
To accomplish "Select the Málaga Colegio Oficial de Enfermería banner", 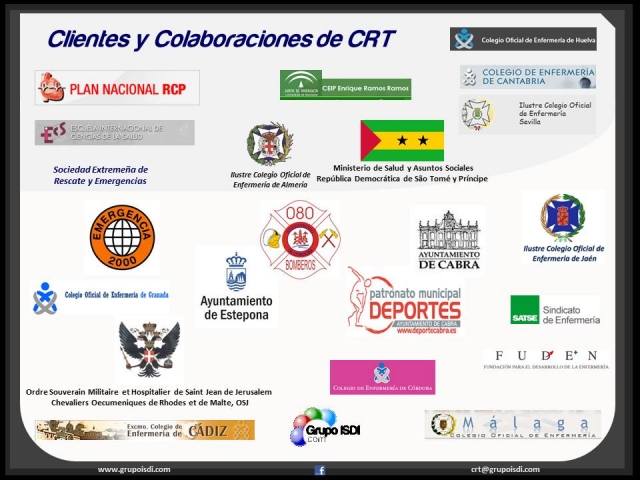I will [513, 424].
